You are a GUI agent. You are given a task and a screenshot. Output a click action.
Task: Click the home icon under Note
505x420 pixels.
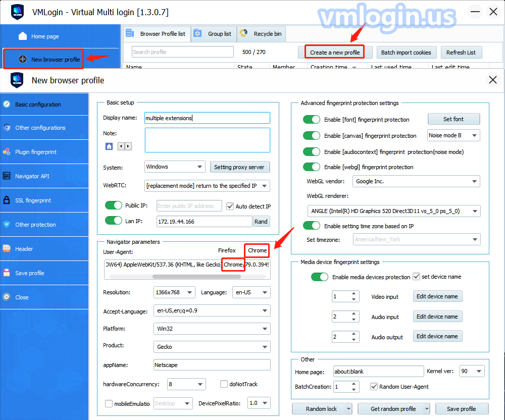pos(109,146)
